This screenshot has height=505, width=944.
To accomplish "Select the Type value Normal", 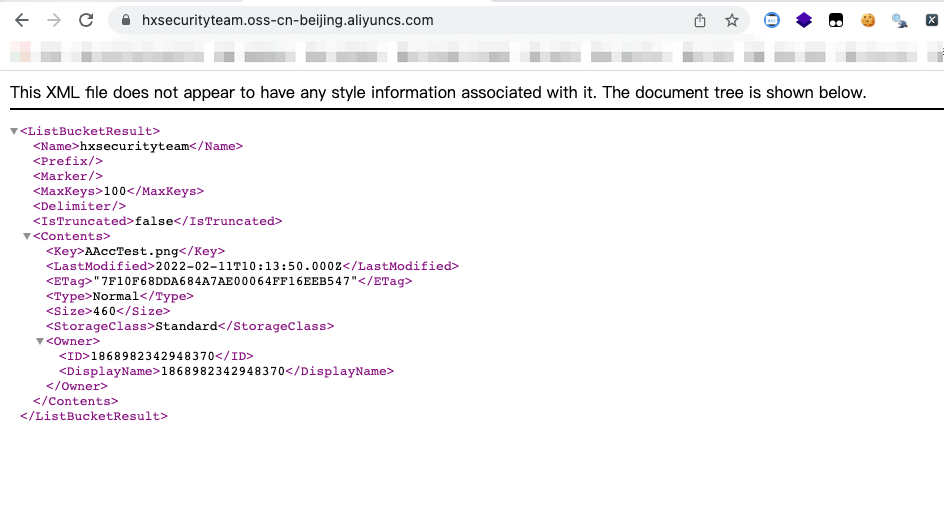I will 116,296.
